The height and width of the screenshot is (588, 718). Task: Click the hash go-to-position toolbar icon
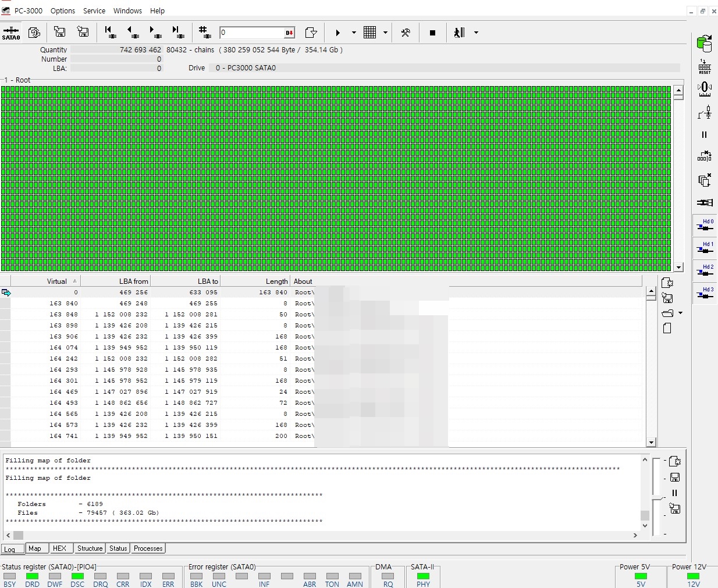click(204, 33)
